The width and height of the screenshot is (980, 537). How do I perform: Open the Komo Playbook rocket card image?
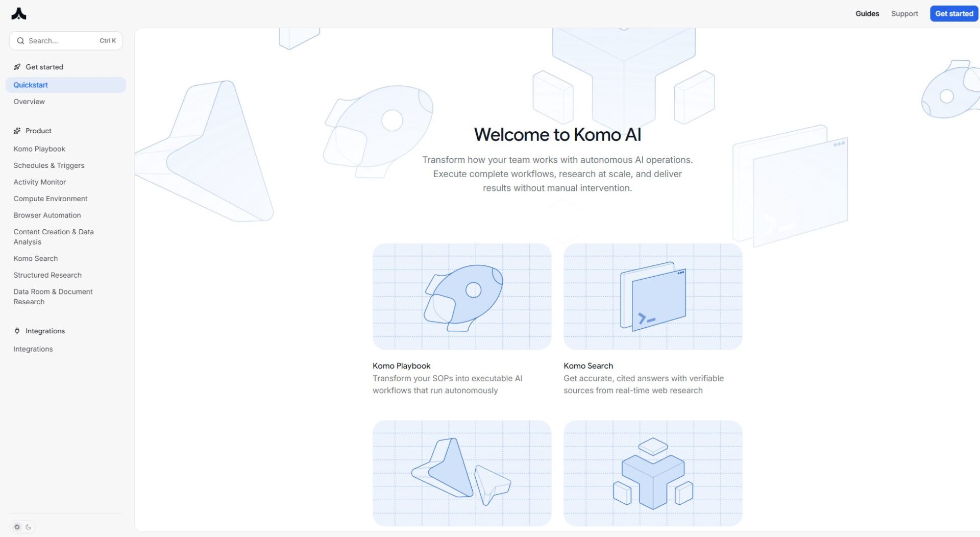click(x=461, y=297)
